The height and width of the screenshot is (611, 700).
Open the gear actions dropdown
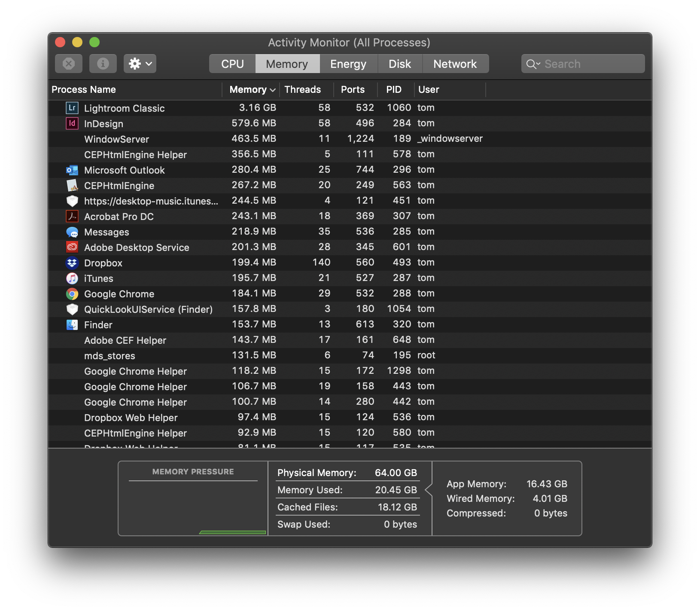(x=140, y=64)
